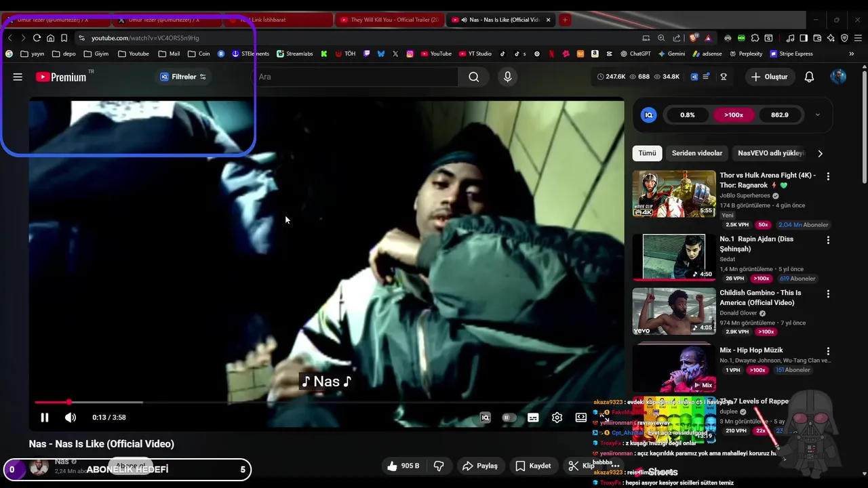The width and height of the screenshot is (868, 488).
Task: Open Thor vs Hulk Arena Fight thumbnail
Action: pos(674,194)
